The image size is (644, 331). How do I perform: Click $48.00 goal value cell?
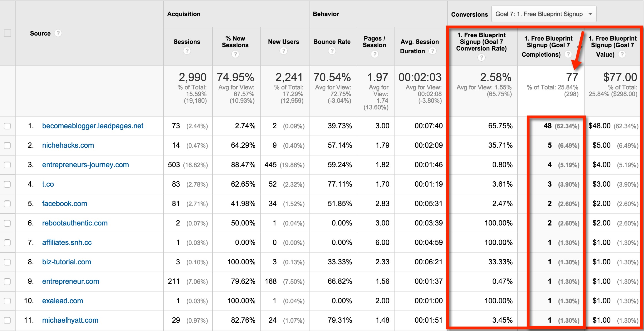click(x=600, y=126)
